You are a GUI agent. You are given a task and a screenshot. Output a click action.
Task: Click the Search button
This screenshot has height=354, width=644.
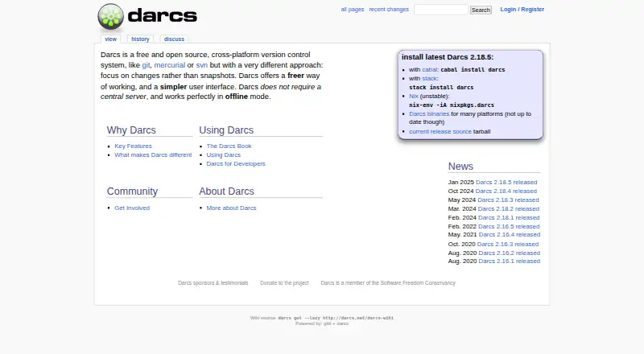pyautogui.click(x=481, y=10)
